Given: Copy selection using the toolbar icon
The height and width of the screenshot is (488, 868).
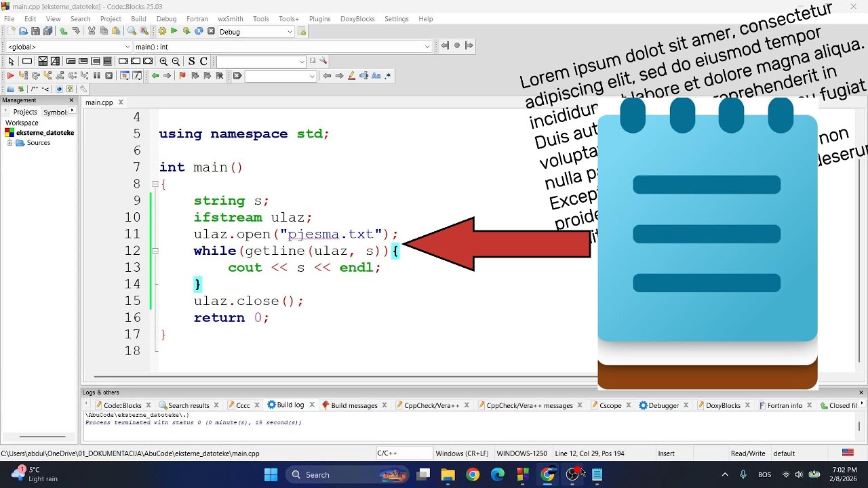Looking at the screenshot, I should tap(104, 31).
